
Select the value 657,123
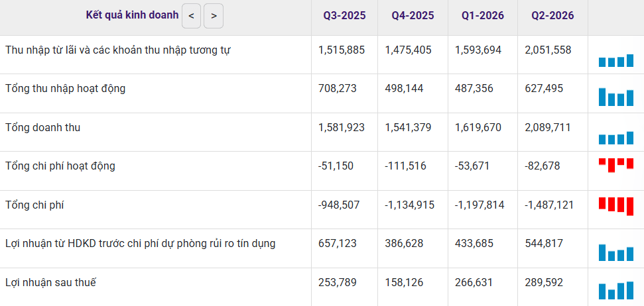tap(337, 244)
